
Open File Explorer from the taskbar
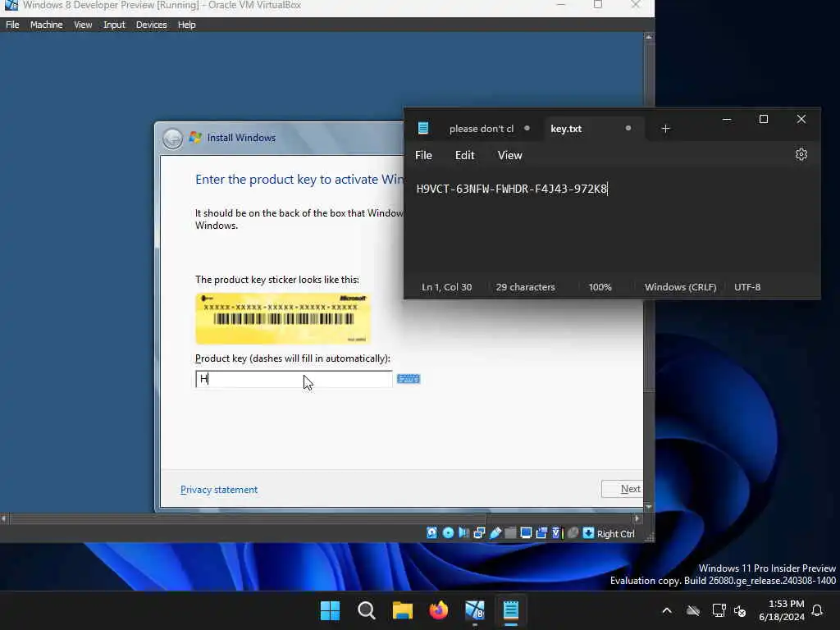(402, 610)
